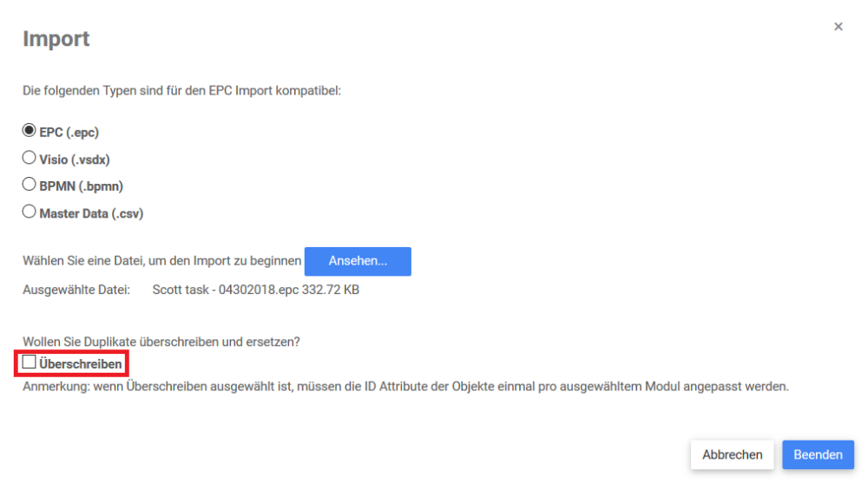Select the EPC (.epc) radio button
The height and width of the screenshot is (483, 868).
tap(29, 131)
